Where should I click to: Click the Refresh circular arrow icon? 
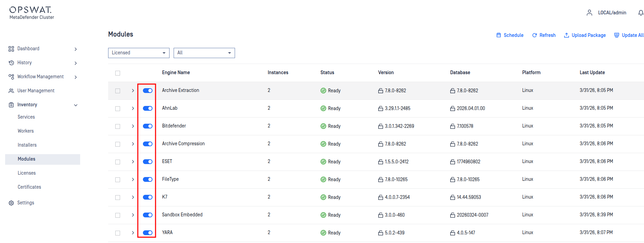(535, 35)
